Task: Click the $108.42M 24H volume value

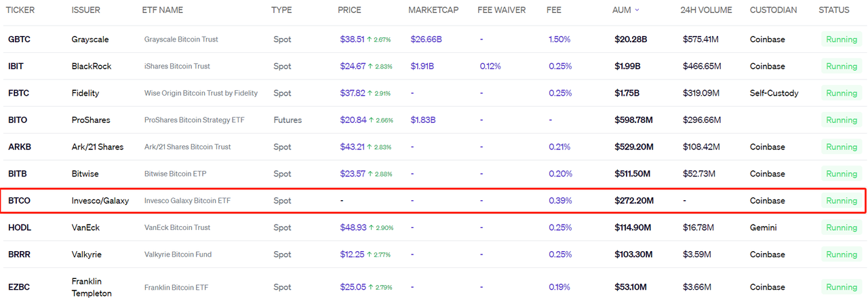Action: coord(701,147)
